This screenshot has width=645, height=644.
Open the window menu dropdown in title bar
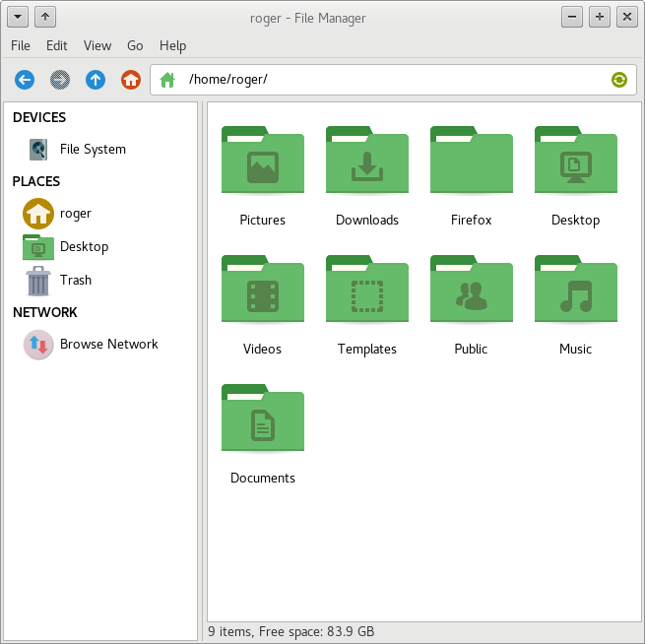(x=18, y=17)
